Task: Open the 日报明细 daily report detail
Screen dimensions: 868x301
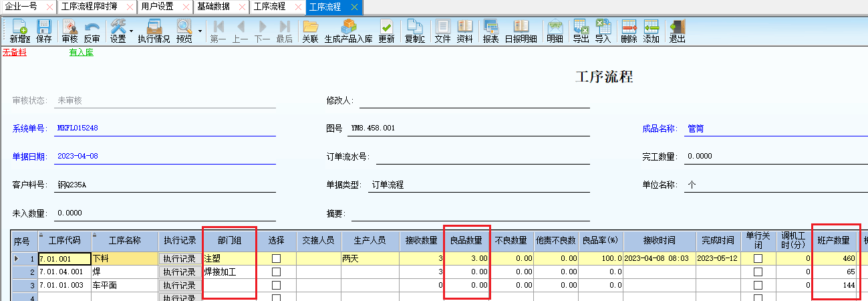Action: coord(521,31)
